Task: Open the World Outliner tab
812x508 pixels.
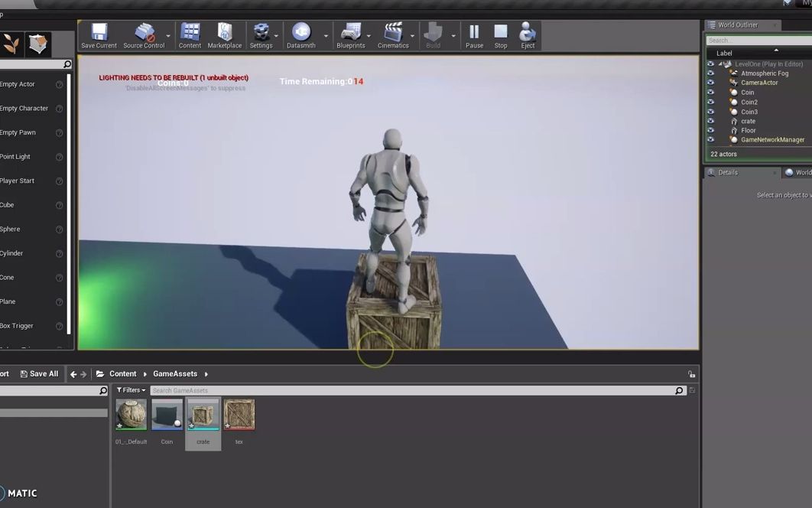Action: pyautogui.click(x=738, y=25)
